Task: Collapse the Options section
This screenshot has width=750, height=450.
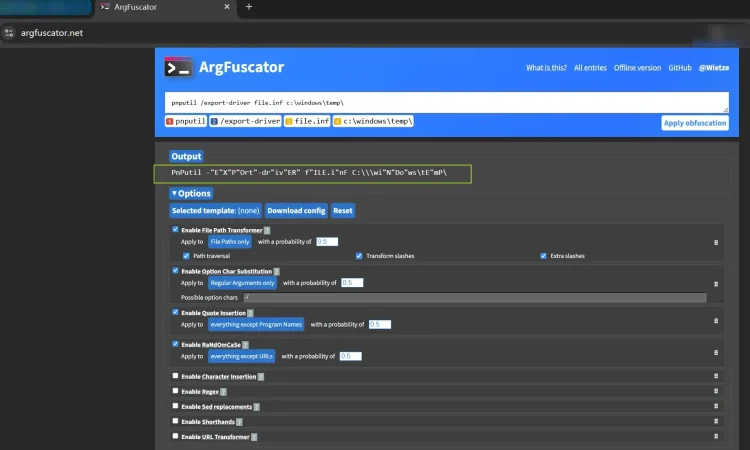Action: [191, 193]
